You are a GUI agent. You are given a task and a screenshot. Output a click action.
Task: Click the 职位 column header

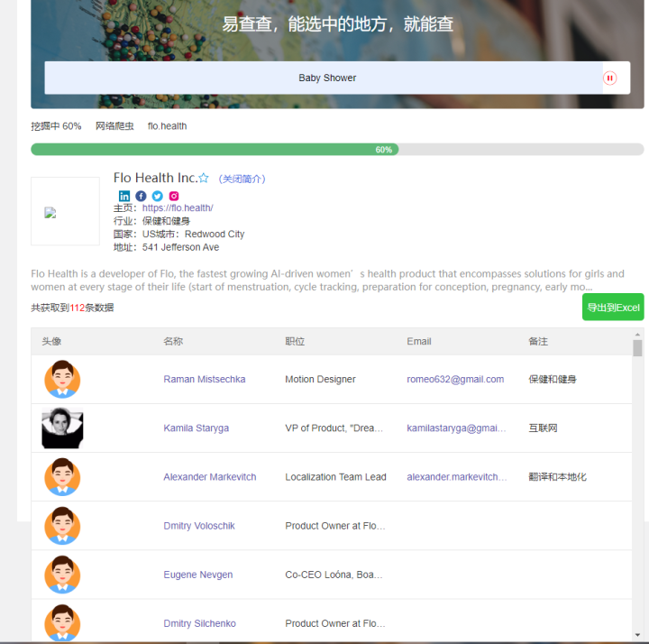295,341
